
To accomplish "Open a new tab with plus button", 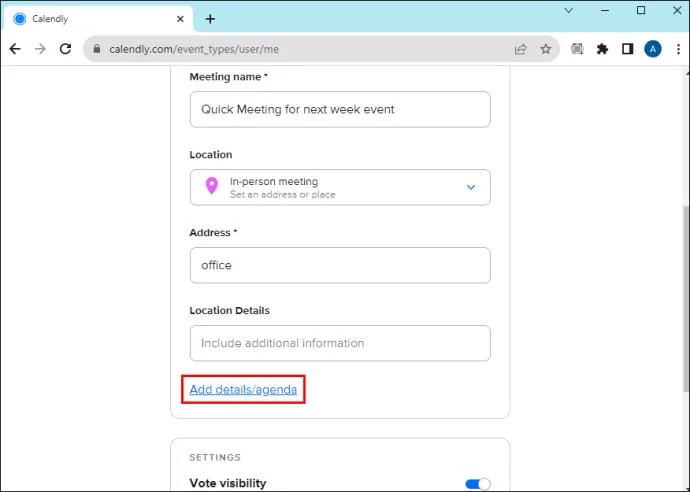I will [x=210, y=19].
